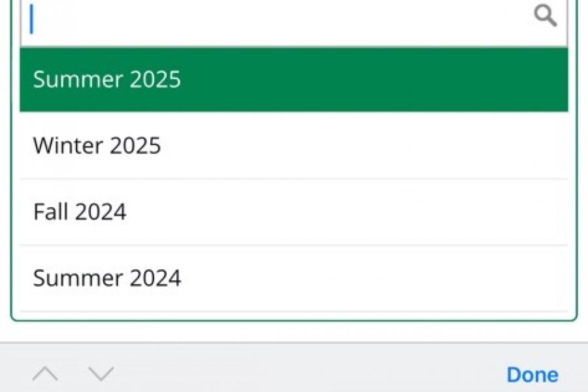Pick Fall 2024 in the dropdown
Screen dimensions: 588x392
(294, 212)
